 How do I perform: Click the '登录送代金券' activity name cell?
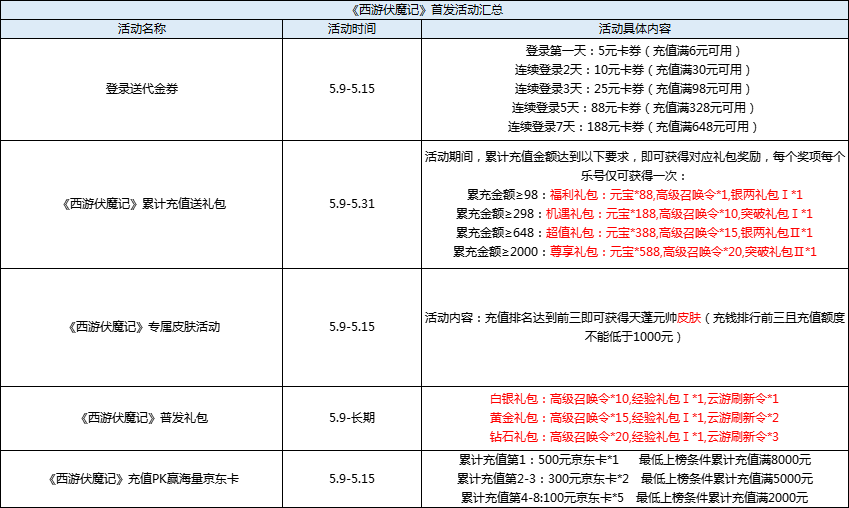pos(141,89)
